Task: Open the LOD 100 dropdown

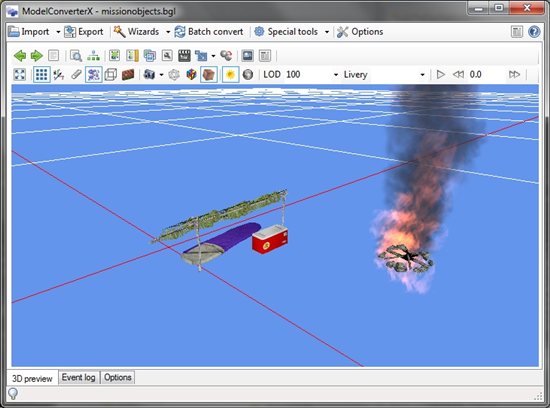Action: 312,74
